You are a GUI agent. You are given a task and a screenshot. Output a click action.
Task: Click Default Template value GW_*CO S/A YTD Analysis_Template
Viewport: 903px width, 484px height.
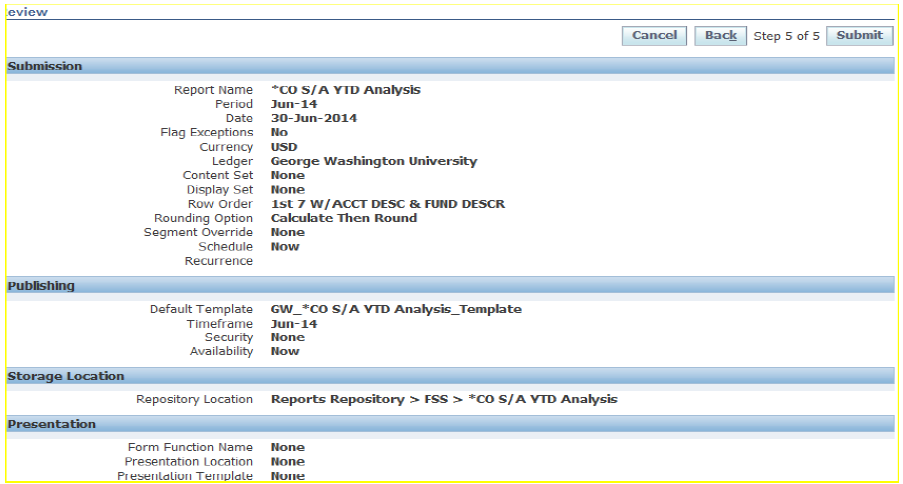click(x=396, y=309)
